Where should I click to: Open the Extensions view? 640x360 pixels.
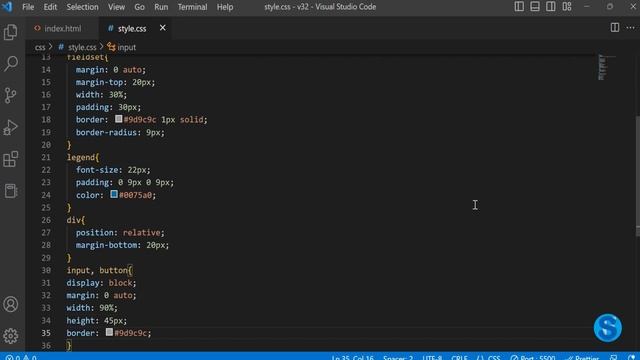11,159
